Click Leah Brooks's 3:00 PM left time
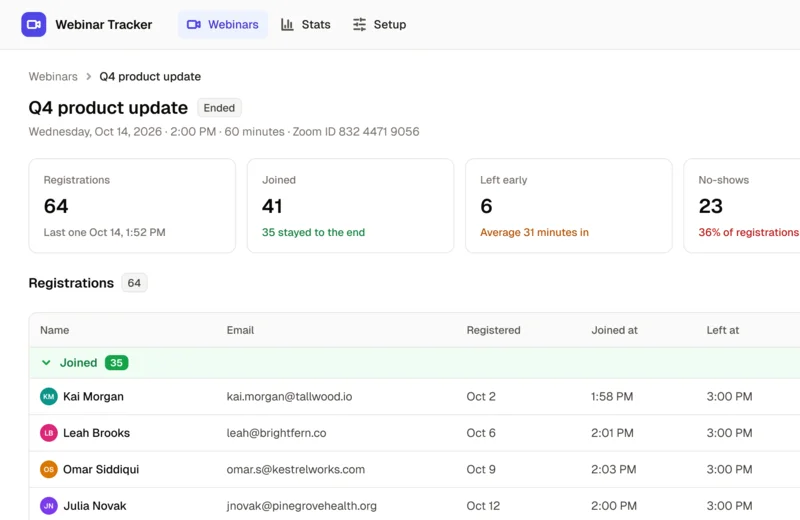Viewport: 800px width, 520px height. point(730,433)
